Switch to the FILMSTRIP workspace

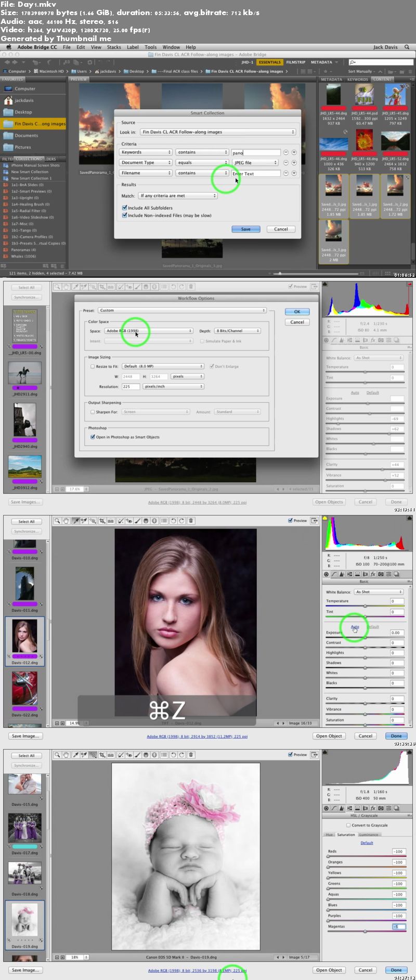[296, 62]
